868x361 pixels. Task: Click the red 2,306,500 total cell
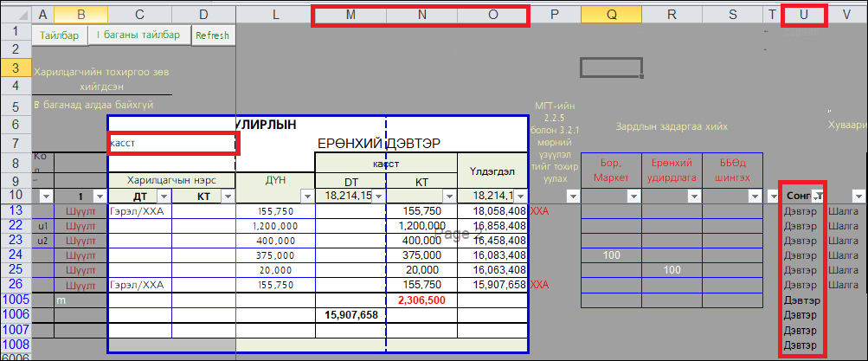pos(421,300)
